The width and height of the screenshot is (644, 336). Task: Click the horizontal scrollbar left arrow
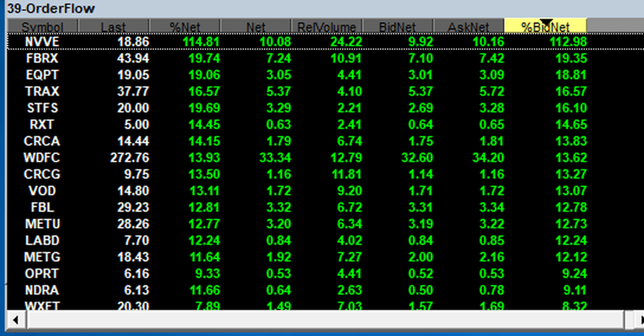tap(15, 320)
